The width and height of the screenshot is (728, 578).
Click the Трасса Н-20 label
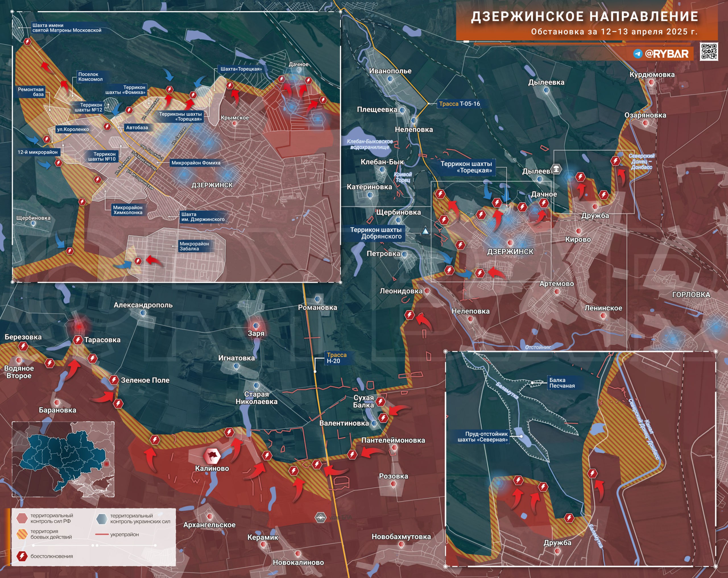tap(336, 358)
